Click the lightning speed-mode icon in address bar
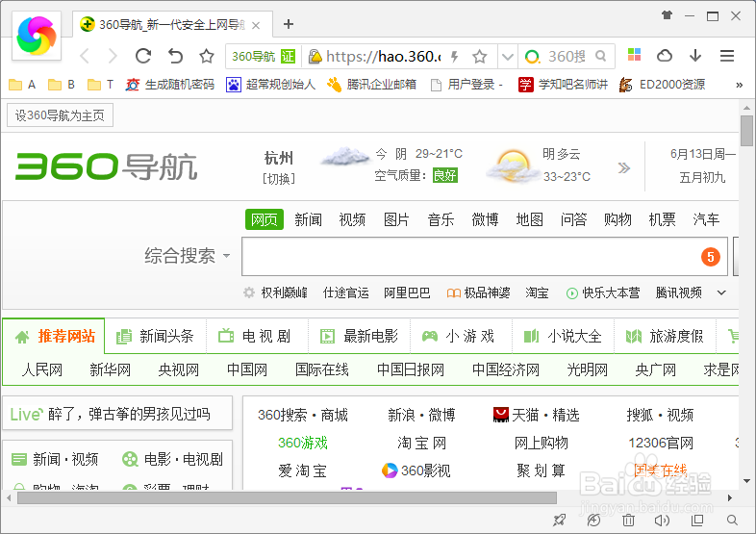 click(454, 57)
